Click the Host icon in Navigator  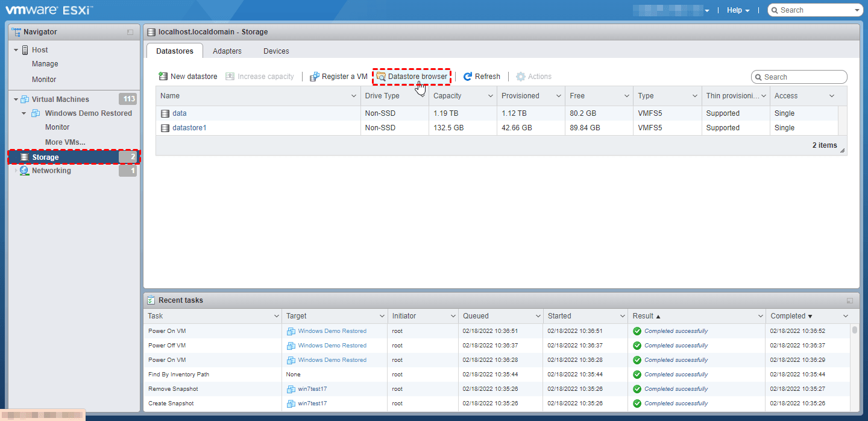click(x=25, y=50)
